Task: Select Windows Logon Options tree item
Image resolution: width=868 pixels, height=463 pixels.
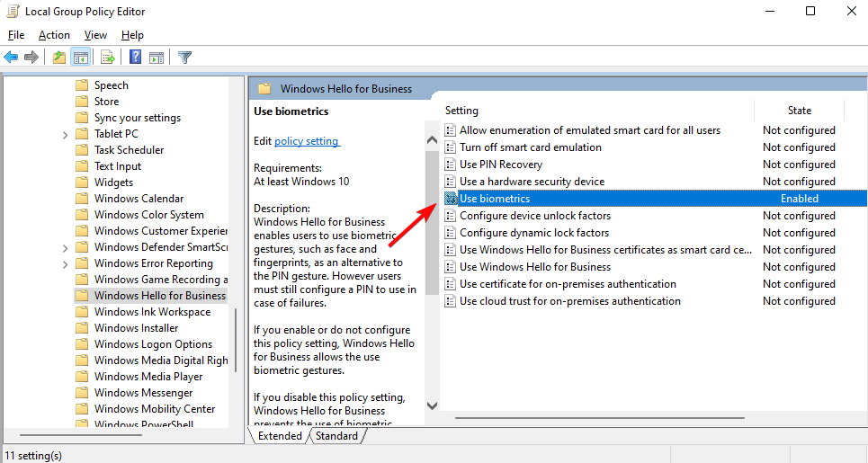Action: pyautogui.click(x=153, y=344)
